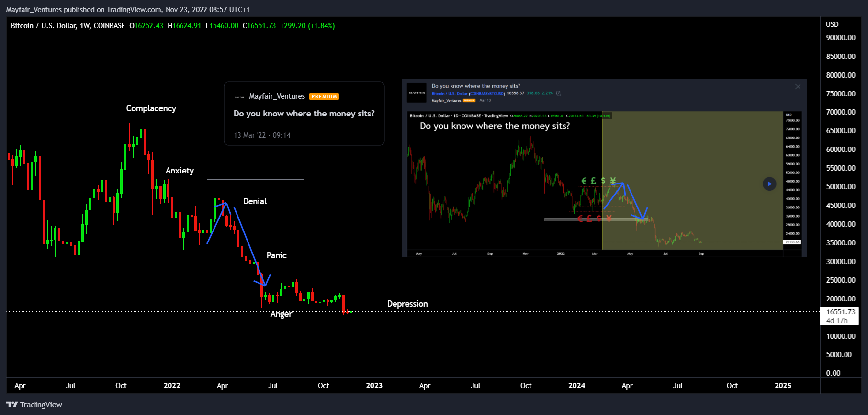The height and width of the screenshot is (415, 868).
Task: Select the 'Depression' chart label
Action: [407, 304]
